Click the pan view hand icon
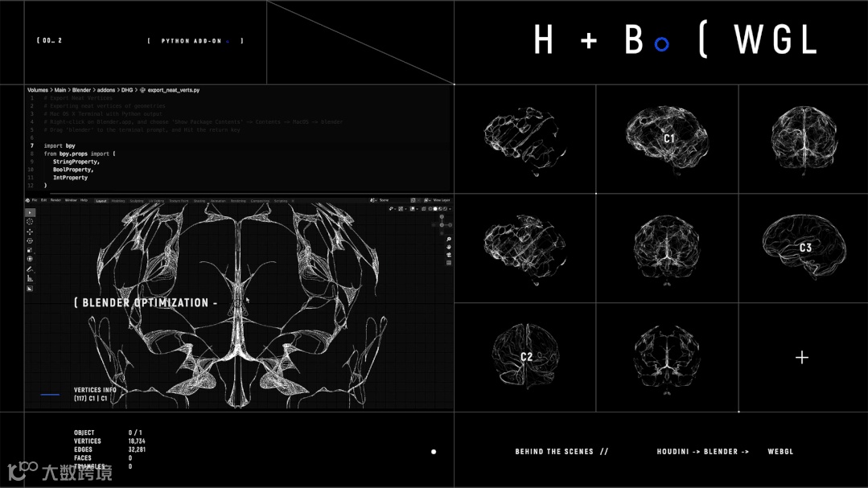Image resolution: width=868 pixels, height=488 pixels. (x=448, y=248)
